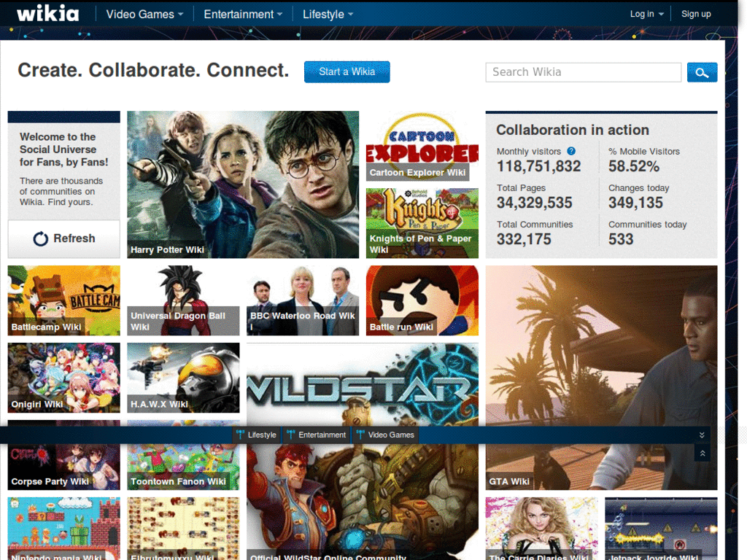Focus the Search Wikia input field
The height and width of the screenshot is (560, 747).
(x=583, y=72)
